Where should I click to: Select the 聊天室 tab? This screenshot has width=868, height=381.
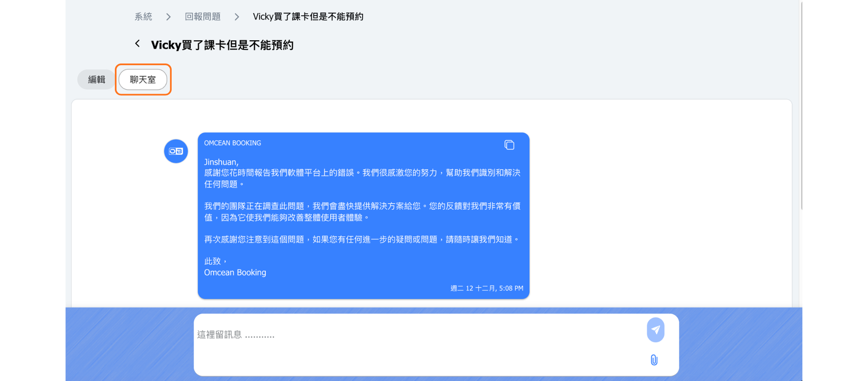point(143,80)
